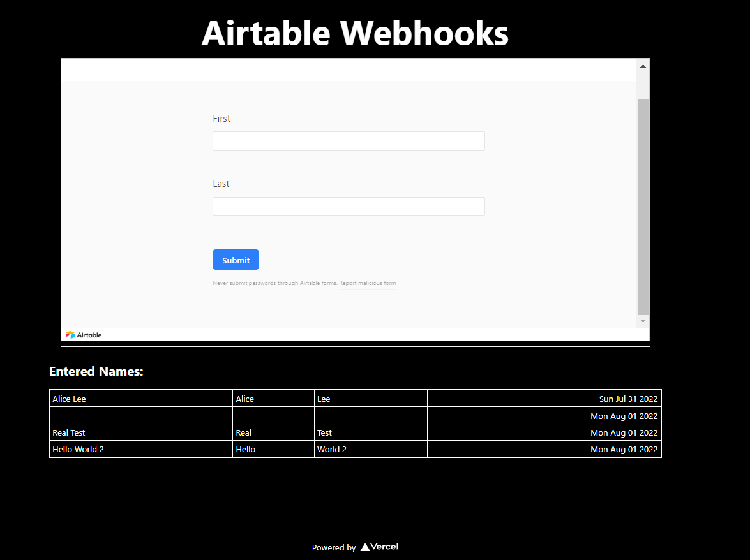The width and height of the screenshot is (750, 560).
Task: Select the Hello first name cell
Action: (274, 449)
